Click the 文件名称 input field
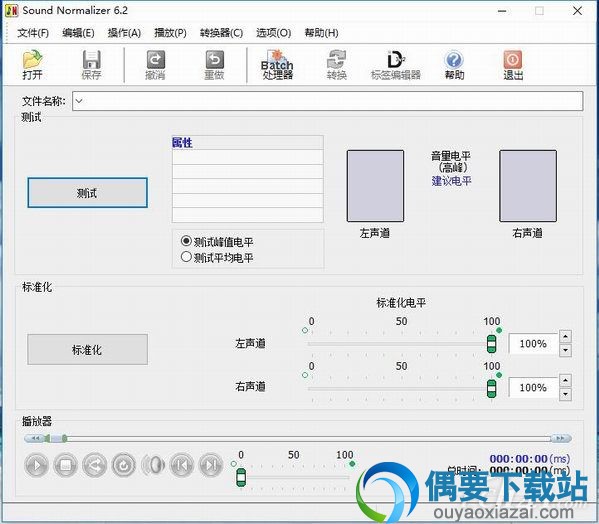Image resolution: width=599 pixels, height=524 pixels. tap(328, 101)
